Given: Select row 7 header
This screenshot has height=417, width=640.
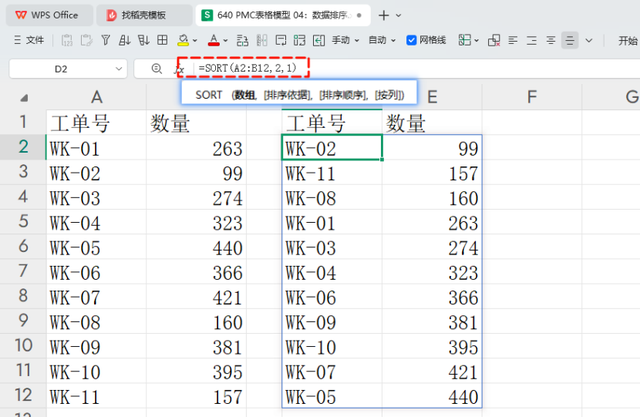Looking at the screenshot, I should (23, 271).
